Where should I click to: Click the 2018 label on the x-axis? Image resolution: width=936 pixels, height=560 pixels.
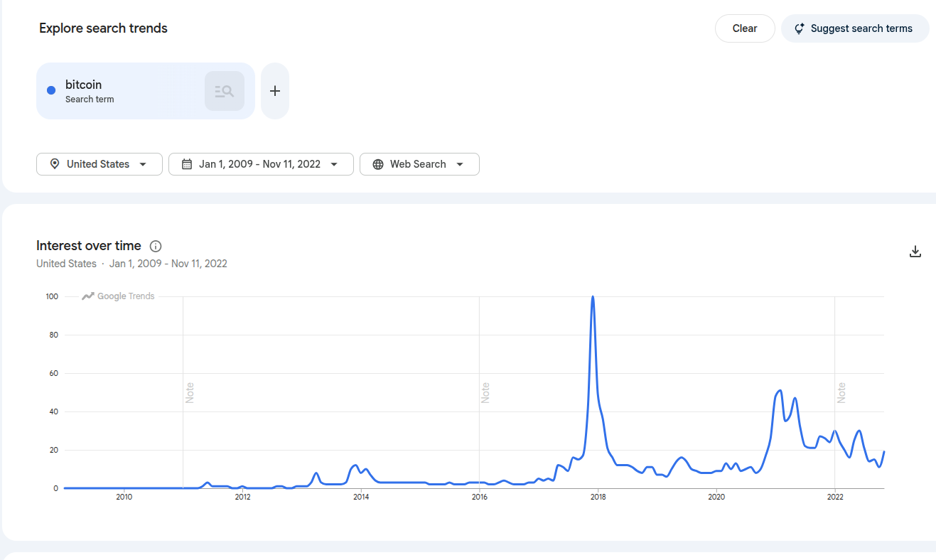click(598, 497)
